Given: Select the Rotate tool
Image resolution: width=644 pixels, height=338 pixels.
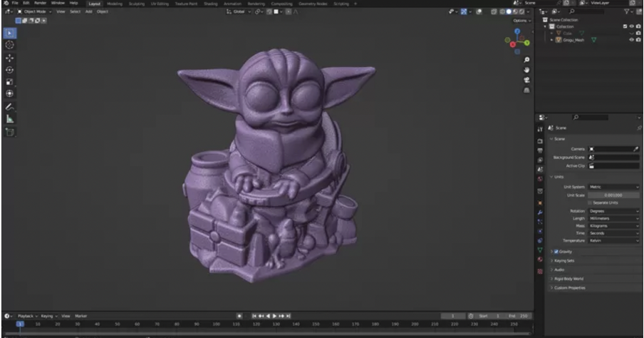Looking at the screenshot, I should coord(10,70).
